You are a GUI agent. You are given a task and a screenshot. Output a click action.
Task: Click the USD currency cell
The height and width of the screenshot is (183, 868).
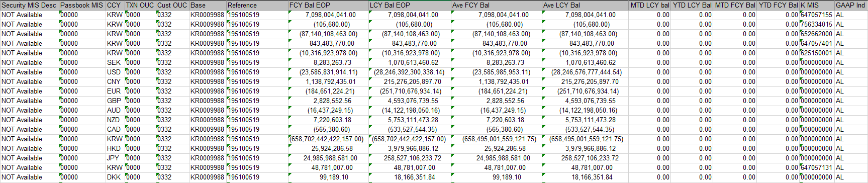pyautogui.click(x=115, y=72)
